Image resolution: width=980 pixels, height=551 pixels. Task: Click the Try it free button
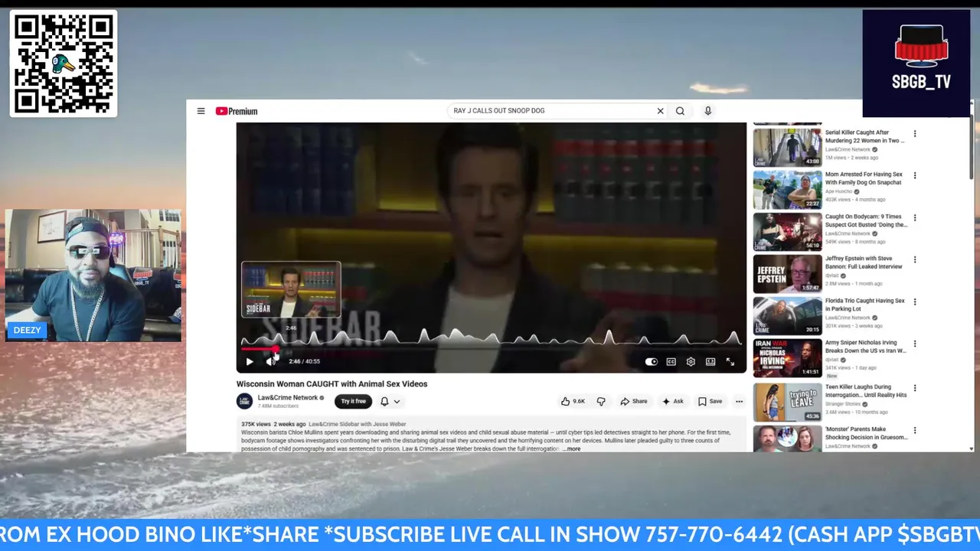click(353, 401)
